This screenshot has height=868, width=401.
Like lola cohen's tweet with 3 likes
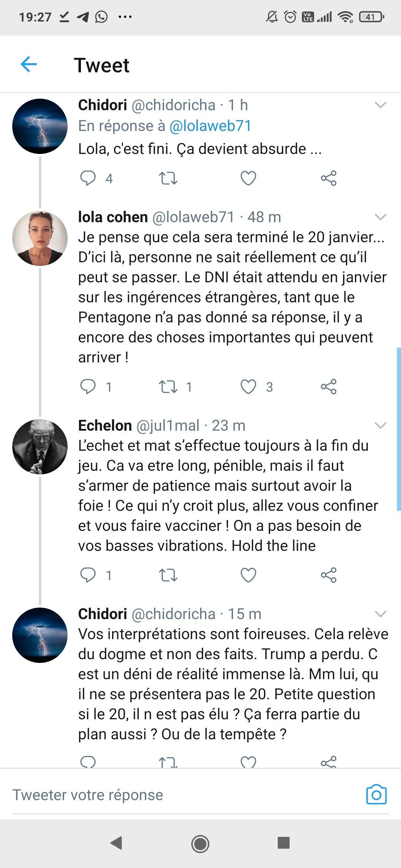[x=248, y=387]
